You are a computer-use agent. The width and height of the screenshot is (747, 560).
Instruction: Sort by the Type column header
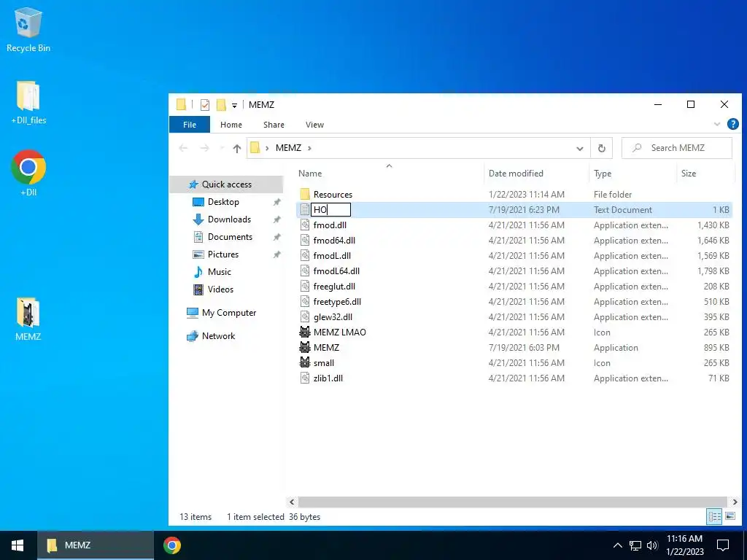[602, 174]
